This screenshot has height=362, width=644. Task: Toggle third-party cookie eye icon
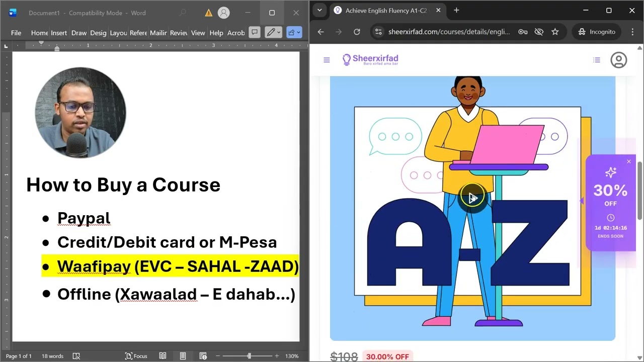click(539, 32)
